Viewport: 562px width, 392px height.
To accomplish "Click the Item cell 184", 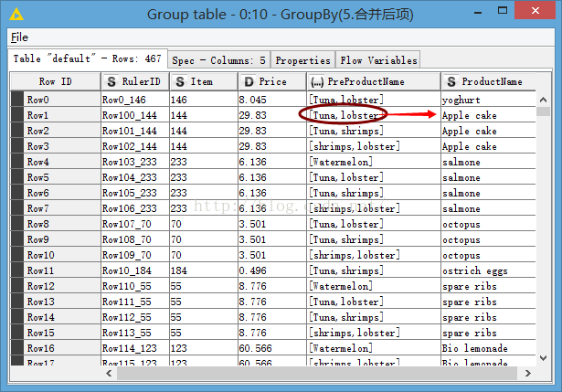I will click(x=204, y=270).
